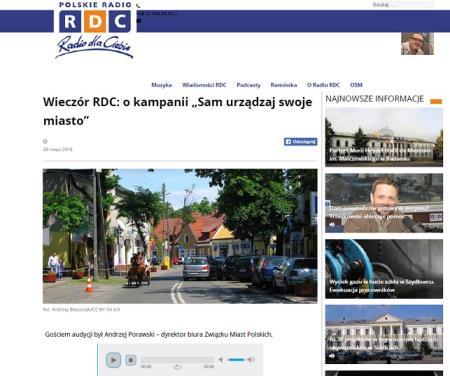This screenshot has width=450, height=376.
Task: Open the Wiadomości RDC menu
Action: 204,85
